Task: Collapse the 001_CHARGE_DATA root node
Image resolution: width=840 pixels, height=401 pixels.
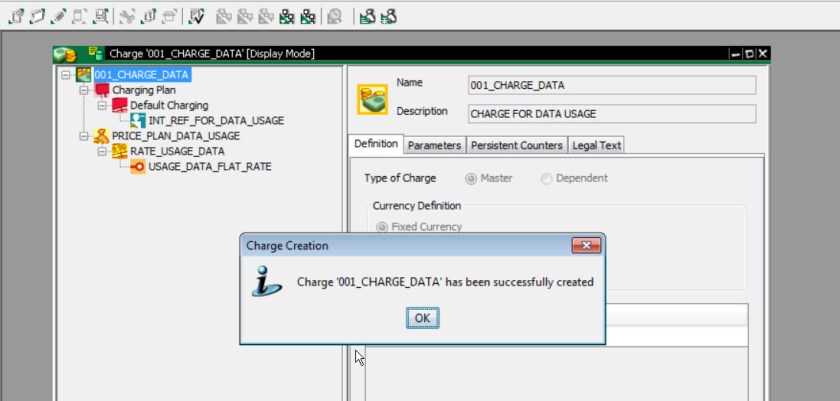Action: coord(66,75)
